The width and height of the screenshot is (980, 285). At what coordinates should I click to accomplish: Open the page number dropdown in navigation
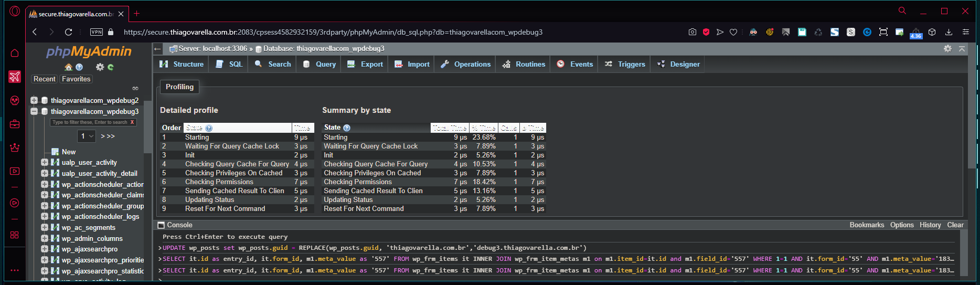tap(87, 136)
